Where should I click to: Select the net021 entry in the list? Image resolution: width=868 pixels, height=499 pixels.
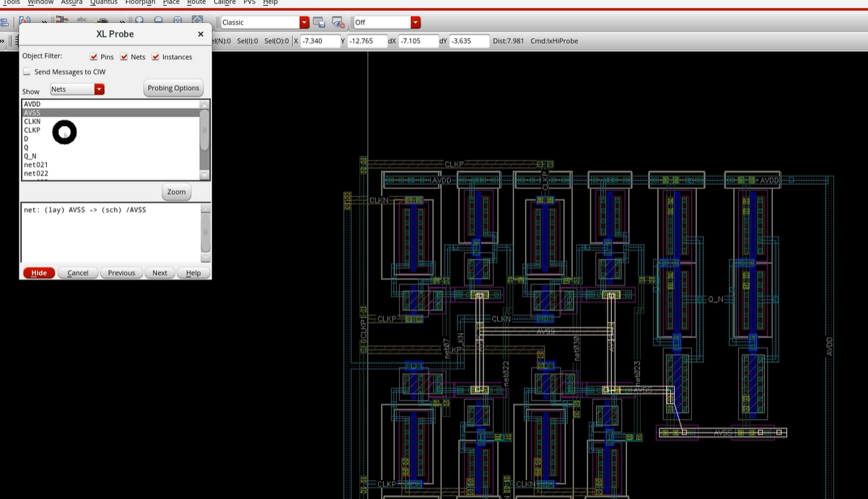click(x=110, y=165)
